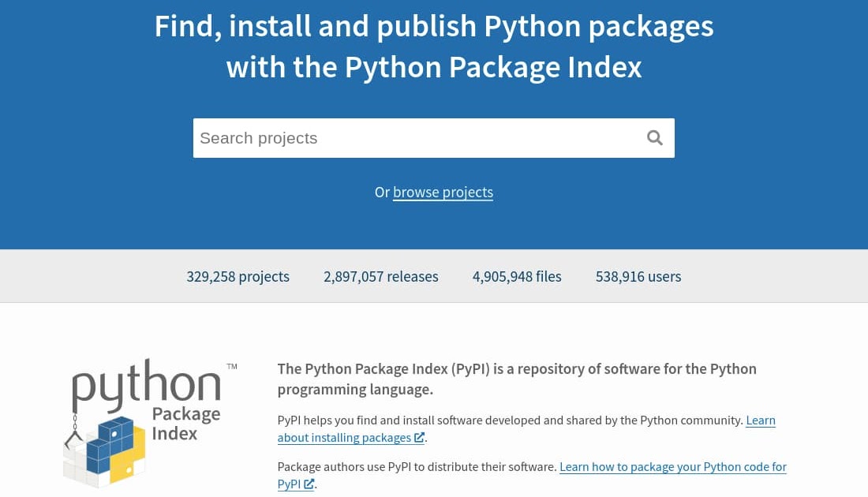868x497 pixels.
Task: Click the 4,905,948 files statistic
Action: pos(517,277)
